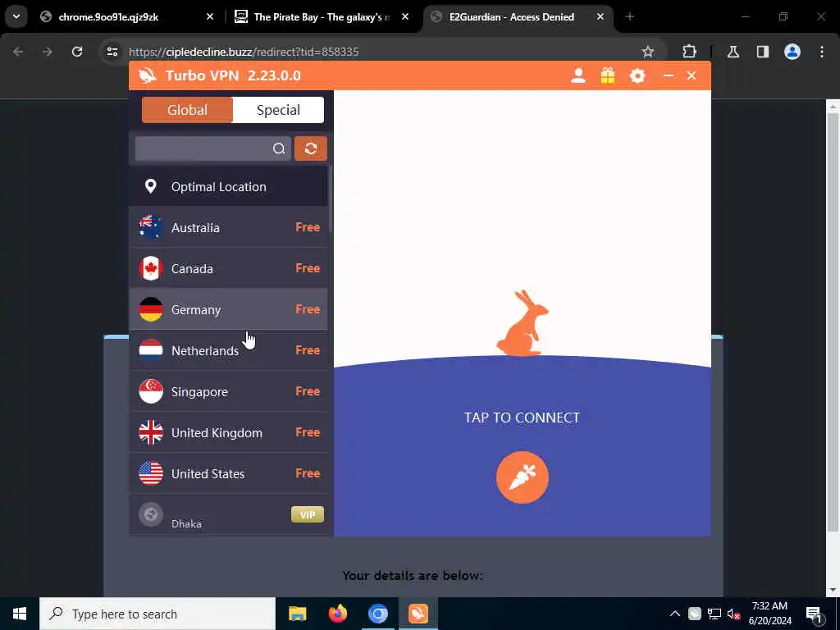Refresh the server list

click(311, 148)
